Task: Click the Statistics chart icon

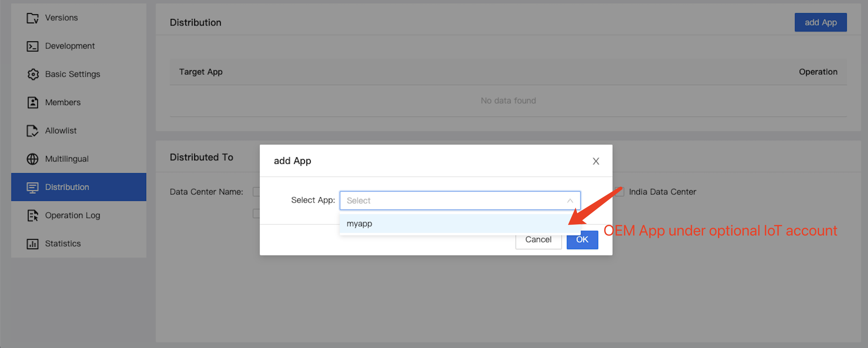Action: pyautogui.click(x=33, y=244)
